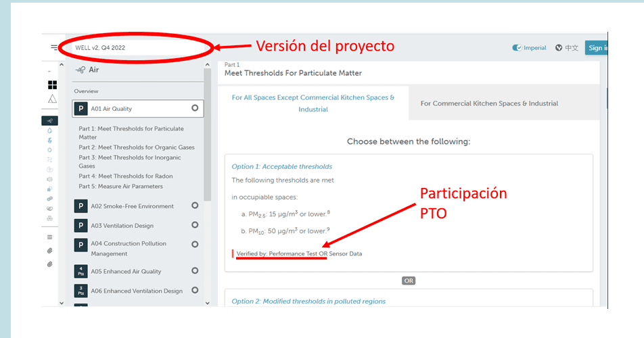This screenshot has width=644, height=338.
Task: Click the feature list scrollbar down arrow
Action: (208, 303)
